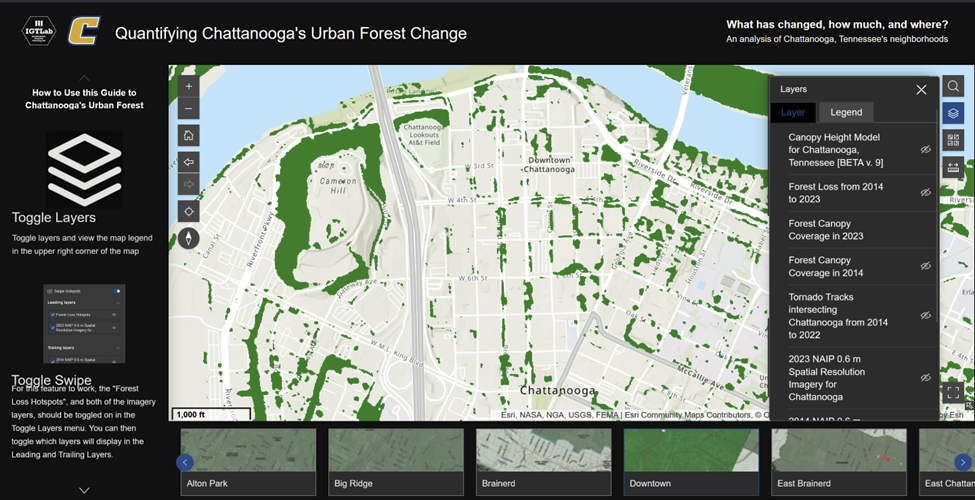Click Chattanooga Lookouts At&t Field label

424,134
